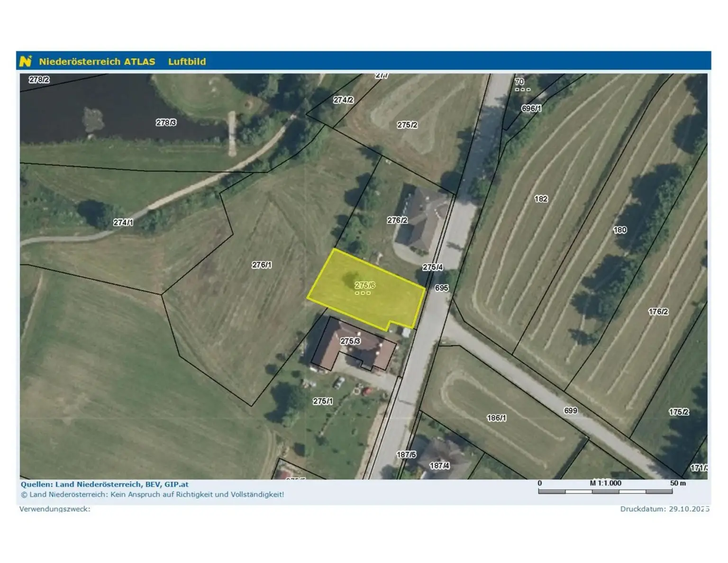
Task: Click parcel label 275/1
Action: 322,401
